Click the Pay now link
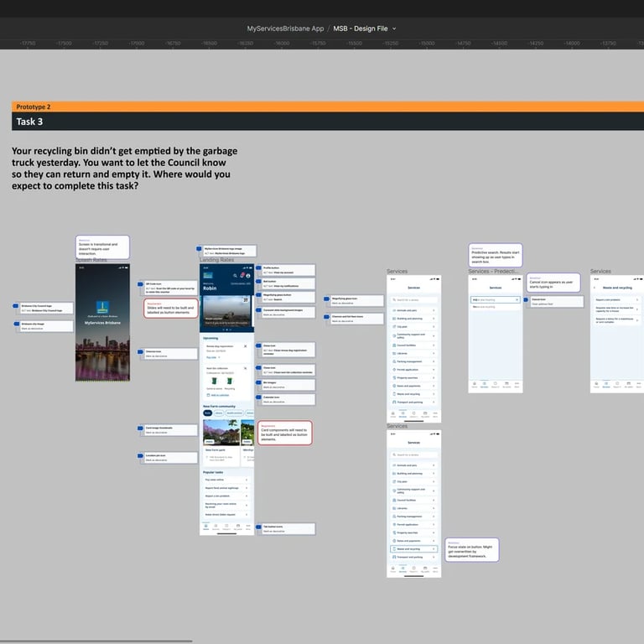Image resolution: width=644 pixels, height=644 pixels. (213, 357)
